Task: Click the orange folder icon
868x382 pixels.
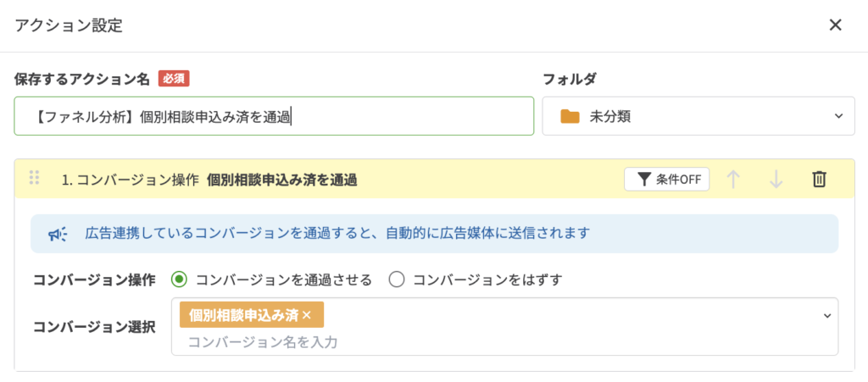Action: (x=570, y=116)
